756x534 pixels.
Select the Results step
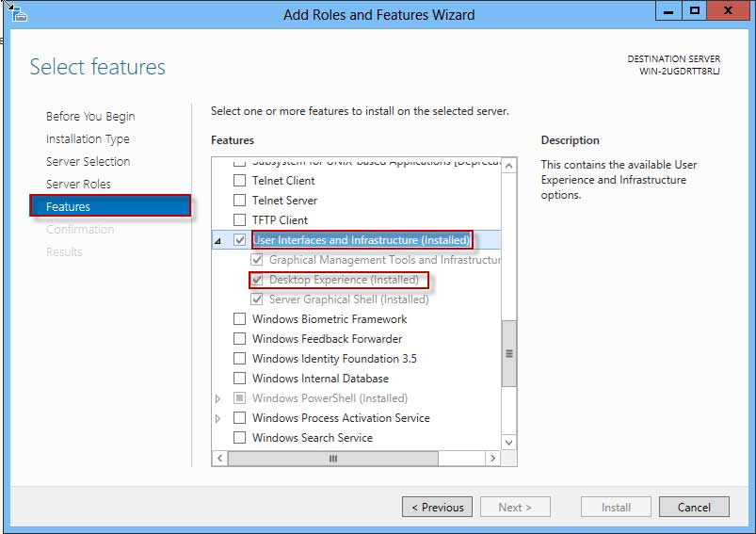(64, 251)
